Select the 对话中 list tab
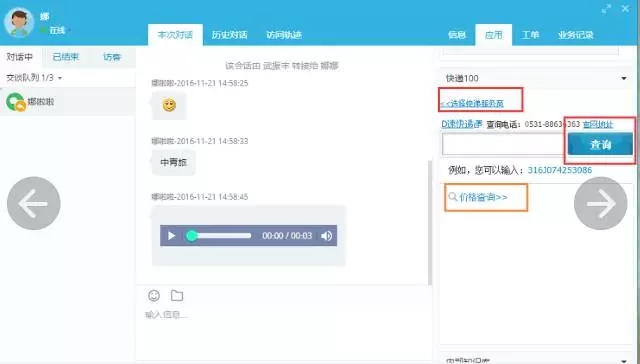This screenshot has width=640, height=364. pyautogui.click(x=20, y=57)
